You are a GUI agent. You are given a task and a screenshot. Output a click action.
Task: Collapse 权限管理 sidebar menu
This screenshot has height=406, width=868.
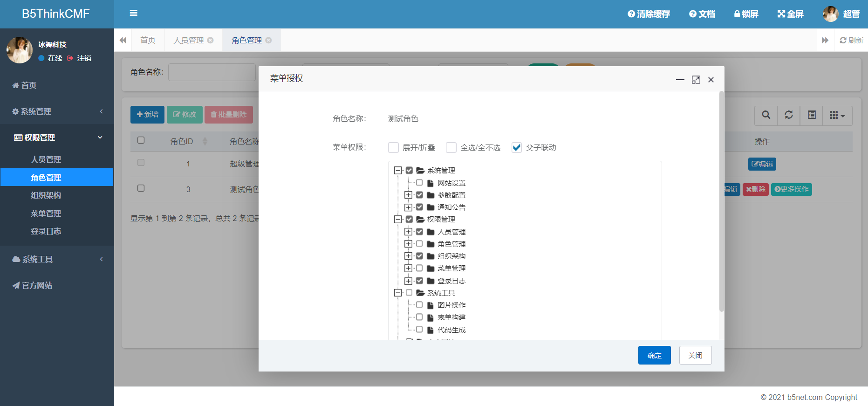tap(57, 138)
